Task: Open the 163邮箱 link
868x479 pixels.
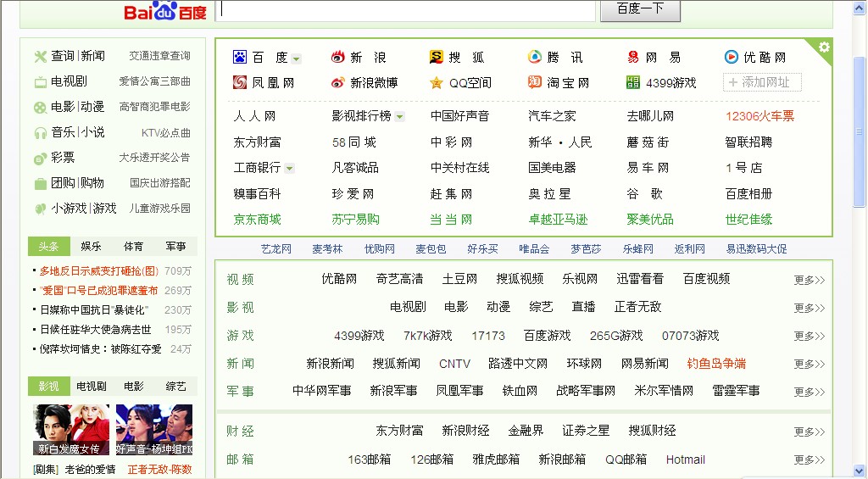Action: [370, 460]
